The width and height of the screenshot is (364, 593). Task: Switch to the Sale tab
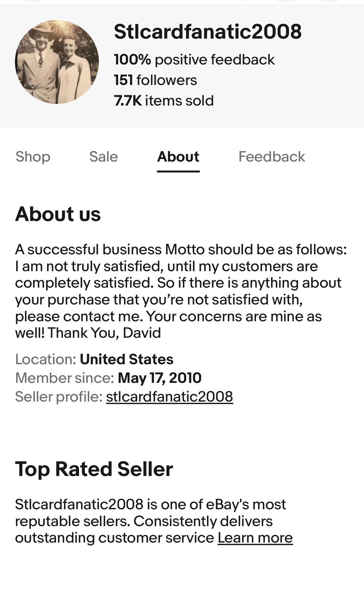pos(103,157)
